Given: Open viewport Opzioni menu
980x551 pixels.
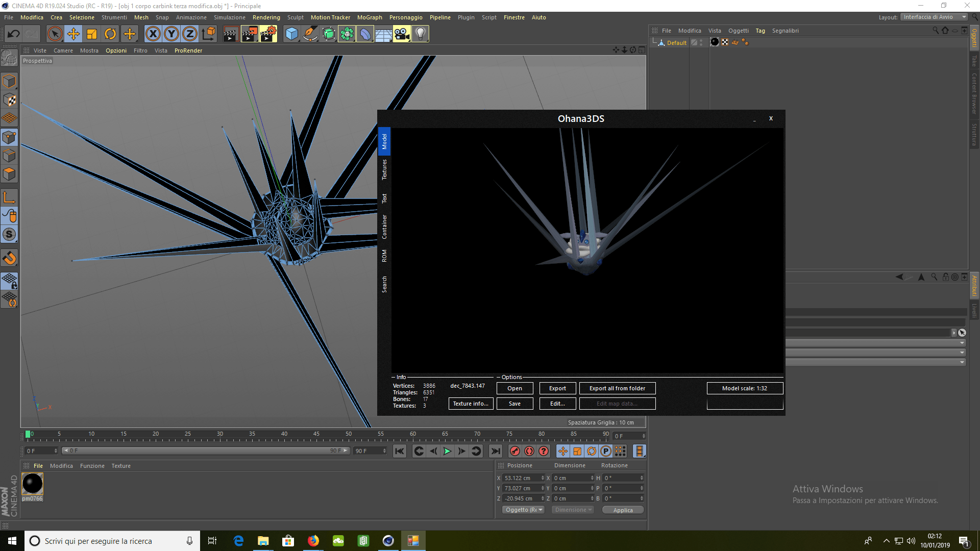Looking at the screenshot, I should tap(116, 51).
